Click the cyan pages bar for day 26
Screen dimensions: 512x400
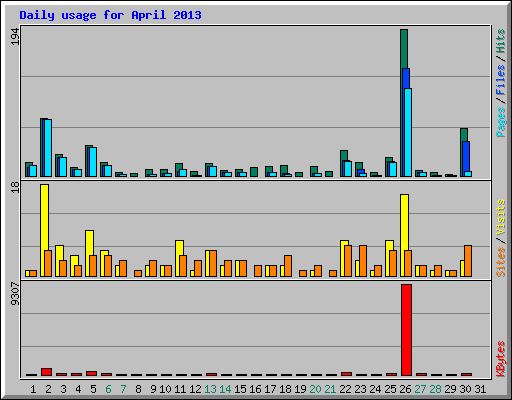(408, 132)
